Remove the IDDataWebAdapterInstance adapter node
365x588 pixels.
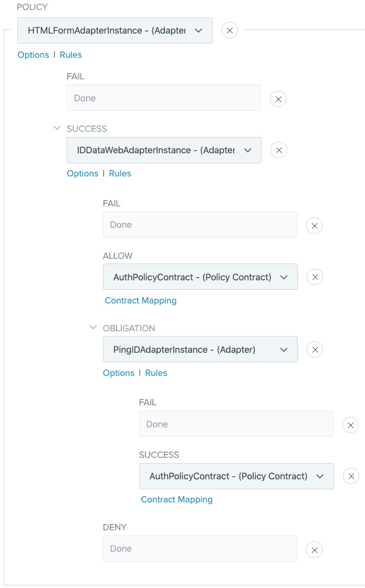pos(279,150)
